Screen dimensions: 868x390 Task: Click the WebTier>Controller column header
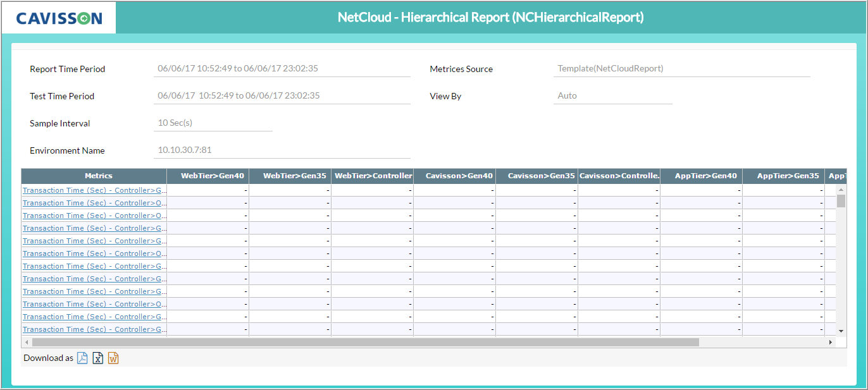tap(373, 176)
